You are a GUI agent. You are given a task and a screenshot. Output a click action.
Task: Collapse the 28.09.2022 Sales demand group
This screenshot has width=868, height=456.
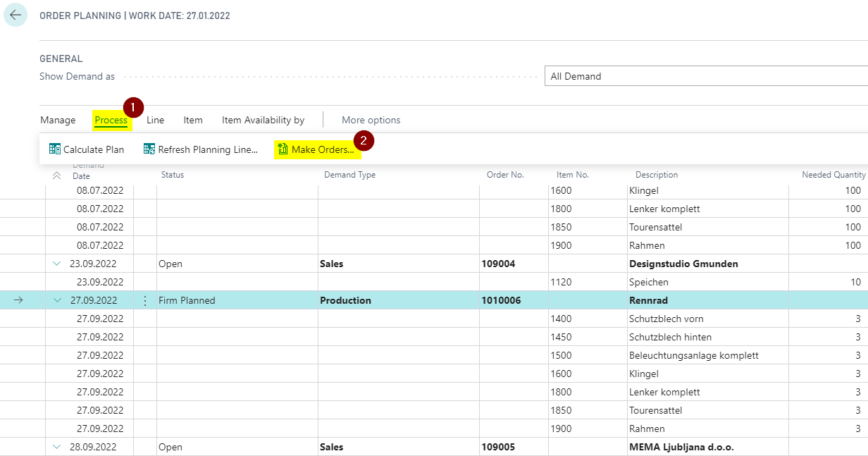57,447
